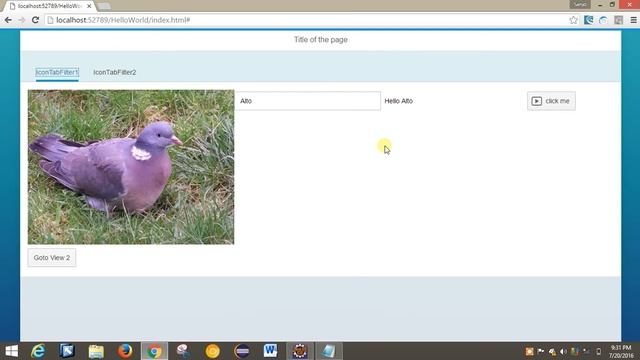The image size is (640, 360).
Task: Click the extension icon left of the Chrome menu
Action: 618,20
